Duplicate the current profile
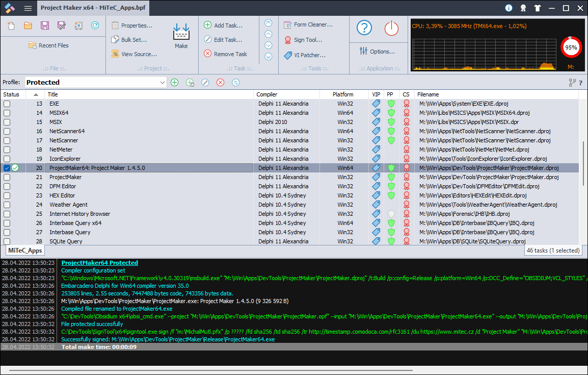The height and width of the screenshot is (375, 588). (190, 83)
